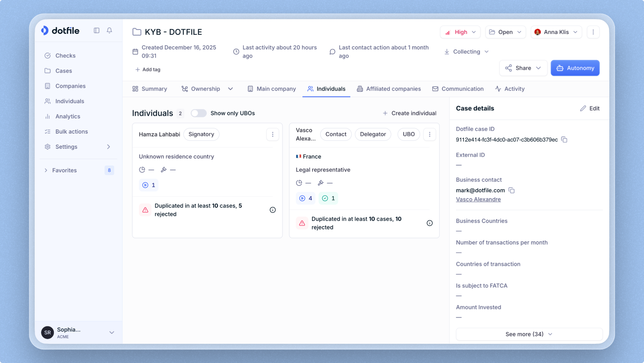Open the Share dropdown
This screenshot has width=644, height=363.
tap(523, 68)
